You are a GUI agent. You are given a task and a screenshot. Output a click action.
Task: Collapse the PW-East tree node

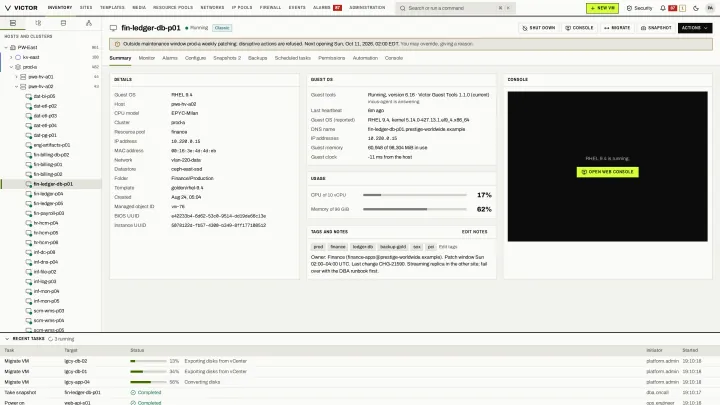tap(6, 47)
